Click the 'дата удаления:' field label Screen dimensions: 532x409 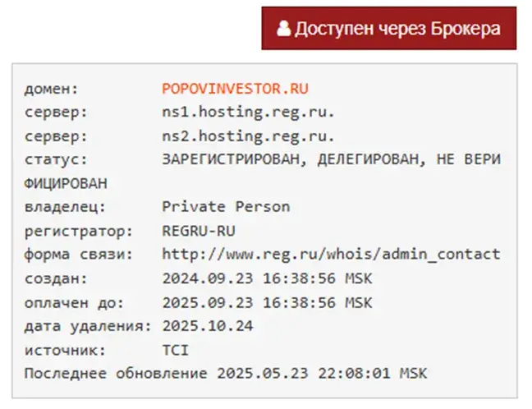point(88,326)
